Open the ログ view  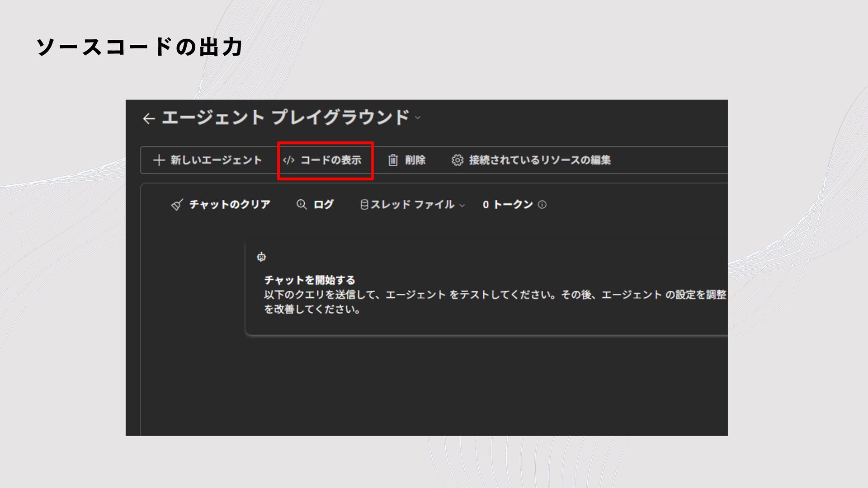[323, 205]
